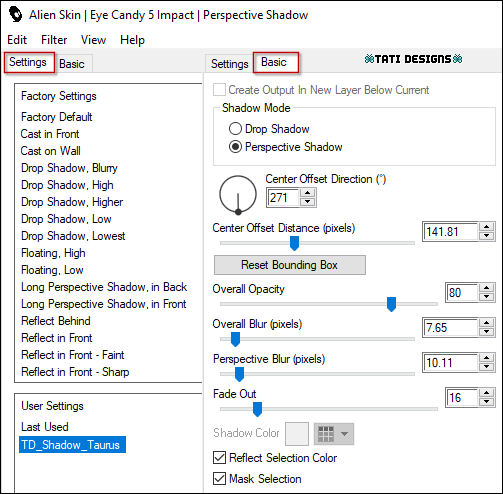
Task: Click the direction dial for Center Offset
Action: tap(238, 195)
